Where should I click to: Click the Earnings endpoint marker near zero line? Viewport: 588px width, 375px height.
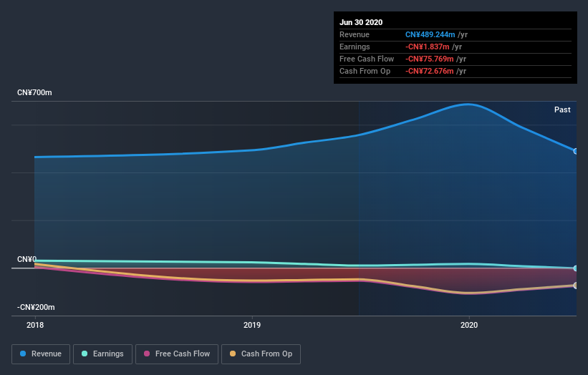tap(576, 268)
